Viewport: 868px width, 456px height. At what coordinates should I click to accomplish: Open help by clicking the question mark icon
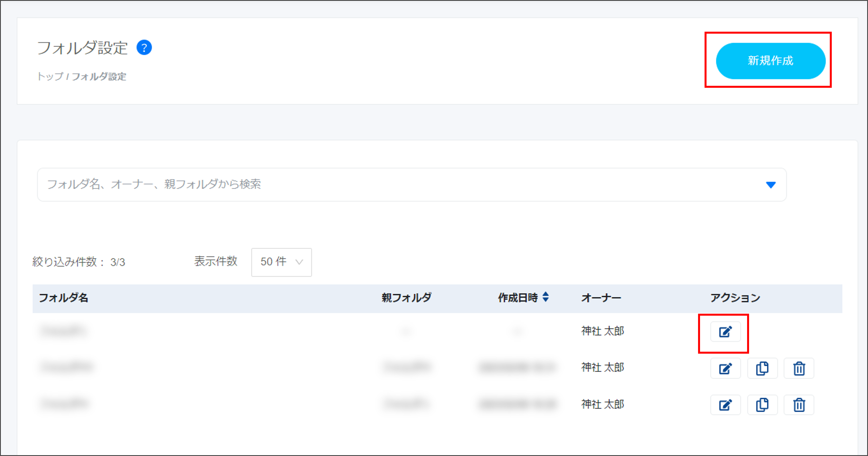[x=145, y=48]
